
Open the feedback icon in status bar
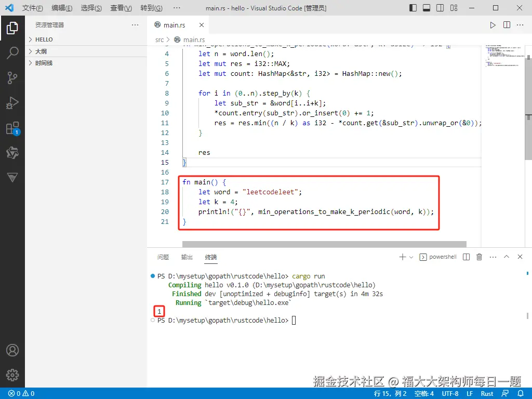click(x=505, y=394)
